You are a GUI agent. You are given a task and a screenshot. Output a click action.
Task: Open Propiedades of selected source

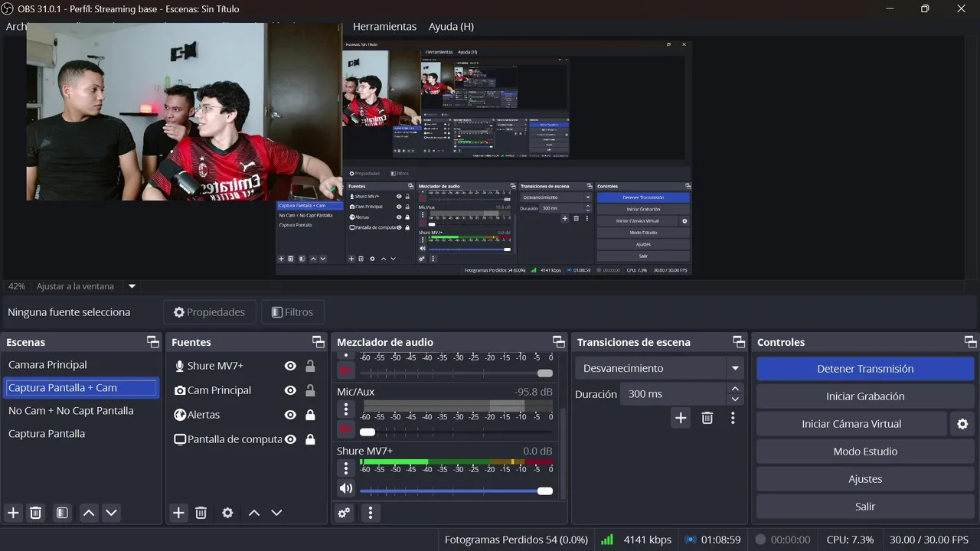(209, 312)
